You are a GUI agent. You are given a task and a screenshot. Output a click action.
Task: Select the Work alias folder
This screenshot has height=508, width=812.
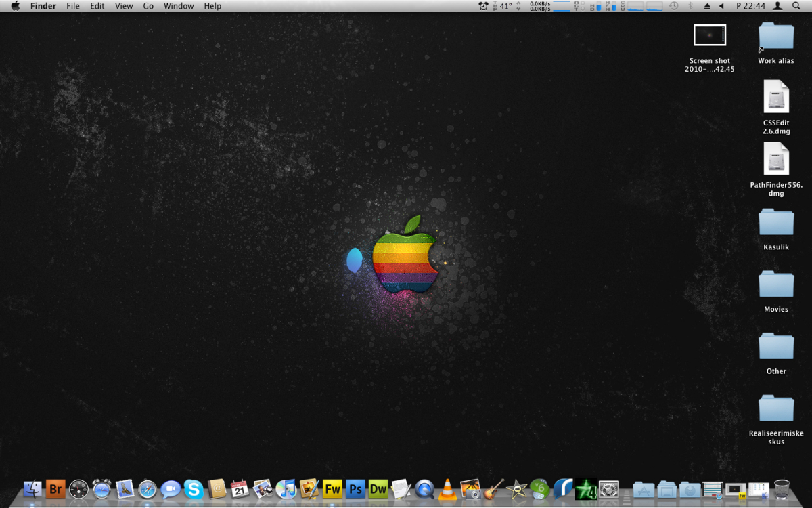(x=776, y=43)
